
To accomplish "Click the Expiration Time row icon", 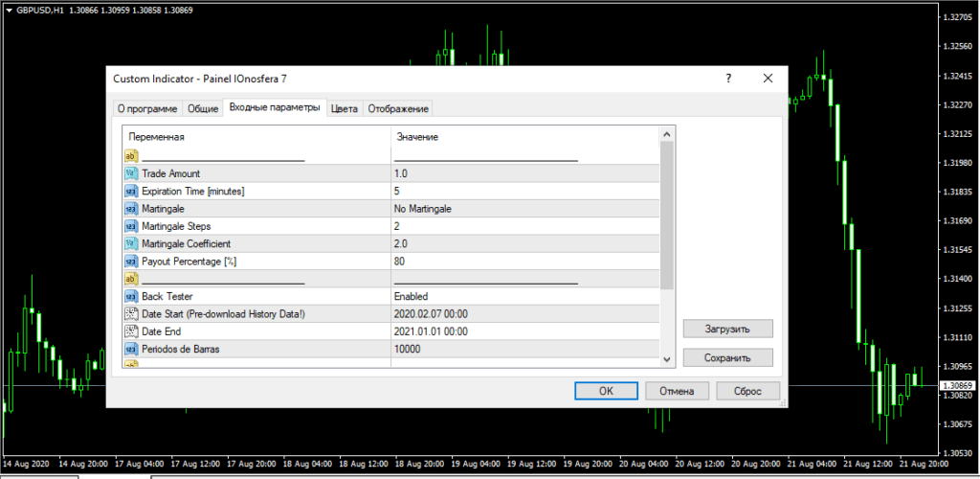I will pos(131,191).
